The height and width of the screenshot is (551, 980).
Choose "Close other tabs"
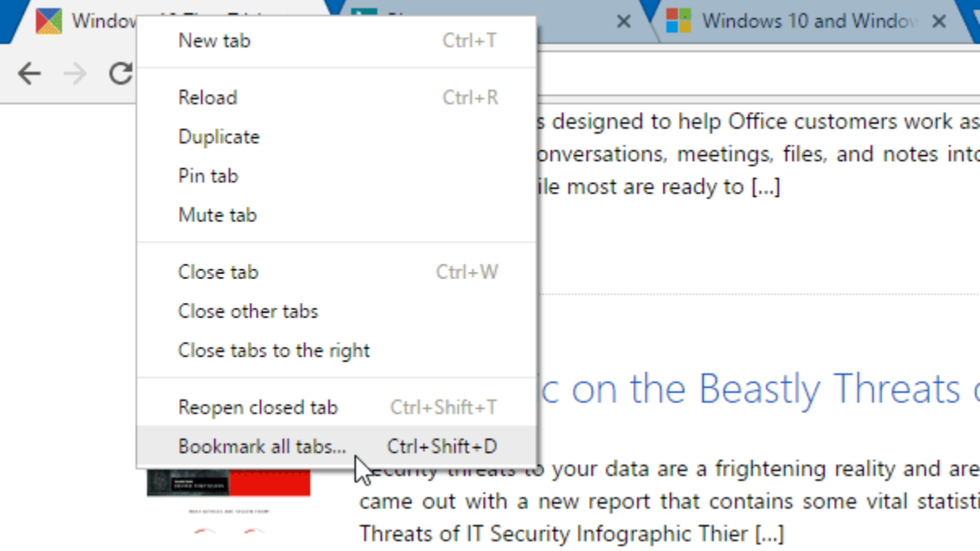point(247,311)
